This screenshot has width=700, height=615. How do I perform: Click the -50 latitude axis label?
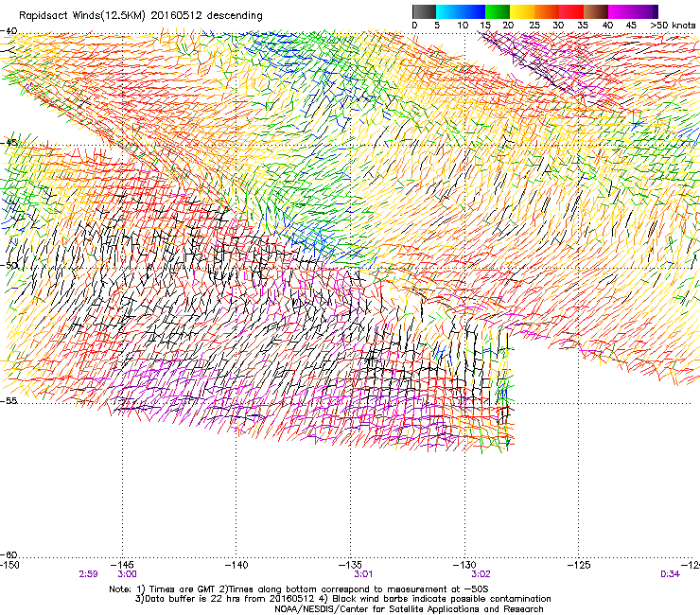[x=9, y=265]
